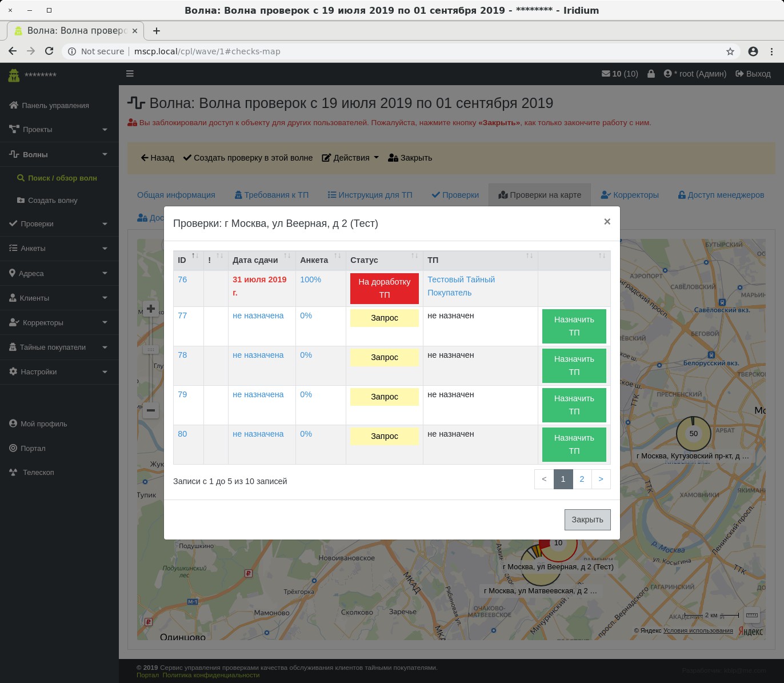
Task: Click the map zoom slider handle
Action: (151, 349)
